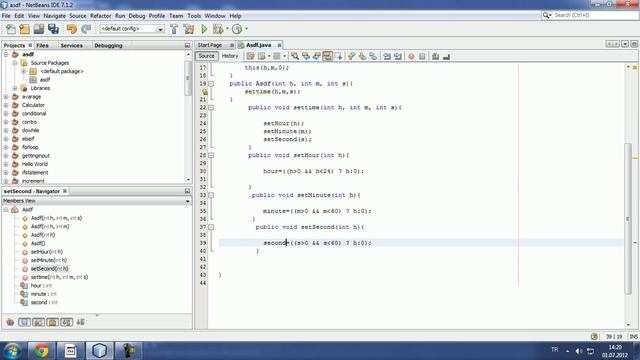
Task: Click the Debug Main Project icon
Action: (x=218, y=29)
